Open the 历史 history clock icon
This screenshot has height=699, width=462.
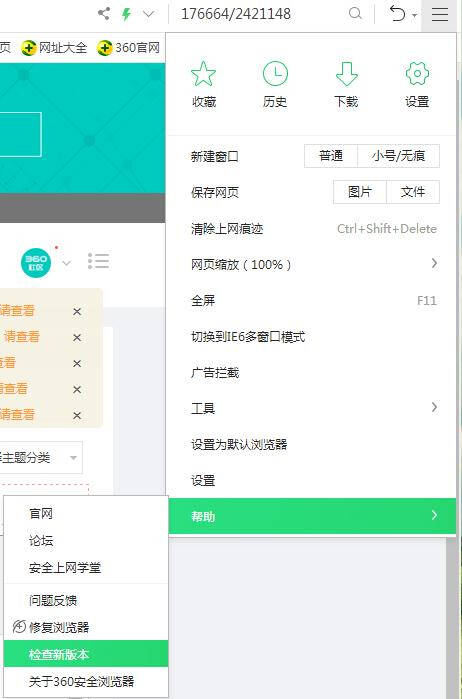point(275,74)
